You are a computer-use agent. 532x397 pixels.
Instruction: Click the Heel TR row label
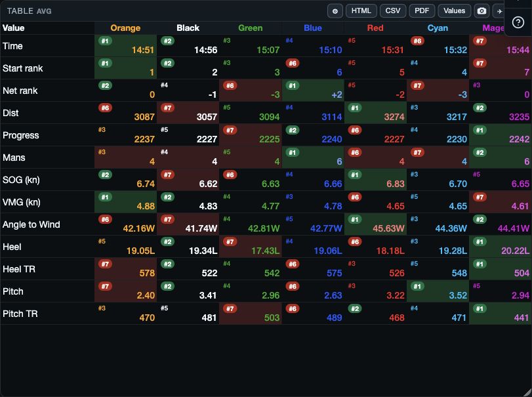point(19,269)
